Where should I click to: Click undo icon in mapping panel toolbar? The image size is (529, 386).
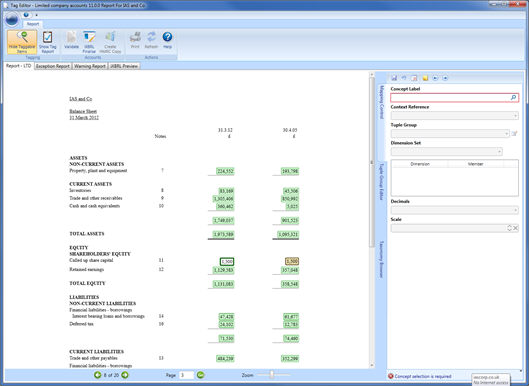(404, 78)
